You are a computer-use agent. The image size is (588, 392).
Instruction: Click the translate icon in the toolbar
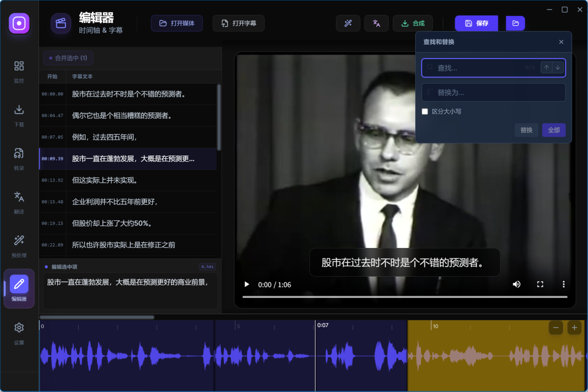[x=376, y=23]
